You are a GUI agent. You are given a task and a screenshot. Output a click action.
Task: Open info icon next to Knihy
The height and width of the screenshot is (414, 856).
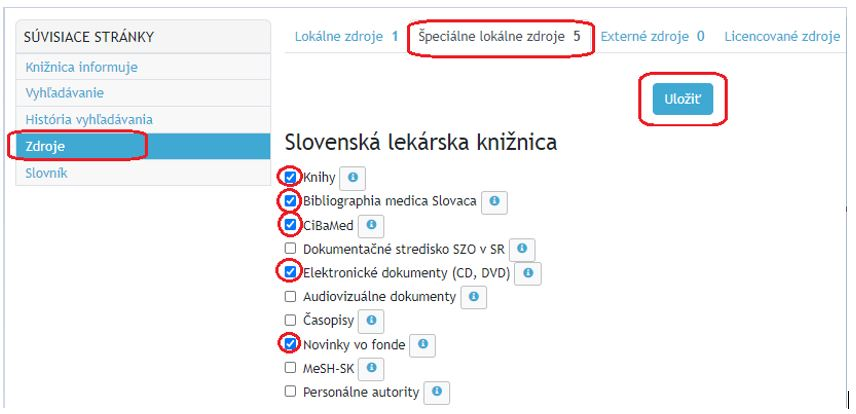353,178
